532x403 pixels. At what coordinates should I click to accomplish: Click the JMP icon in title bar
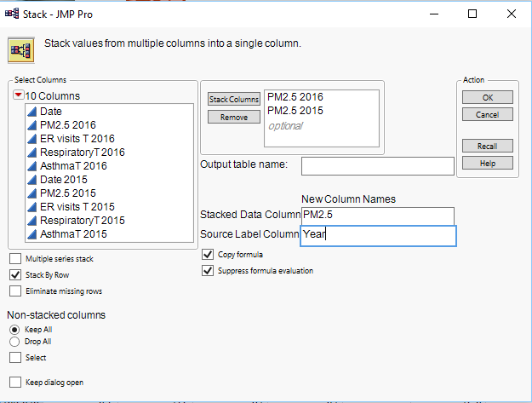tap(12, 13)
